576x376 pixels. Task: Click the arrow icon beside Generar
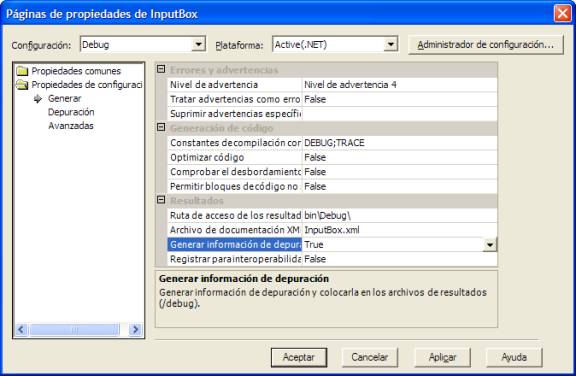coord(38,99)
